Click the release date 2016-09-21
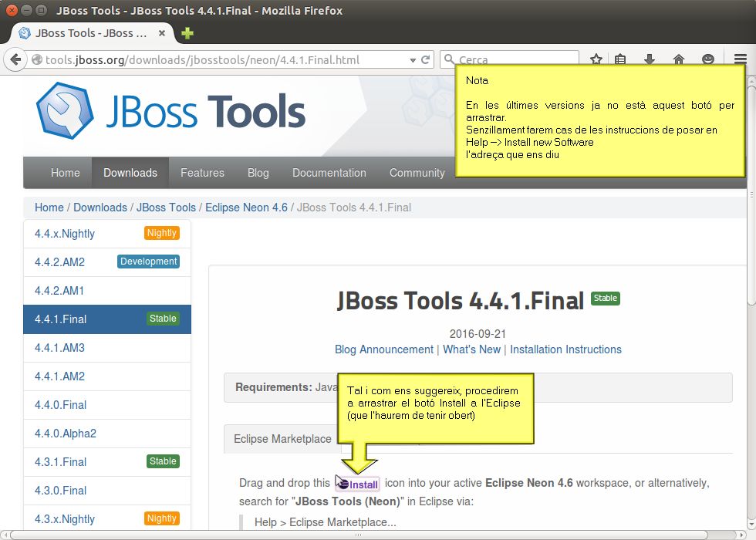The width and height of the screenshot is (756, 540). click(x=478, y=333)
